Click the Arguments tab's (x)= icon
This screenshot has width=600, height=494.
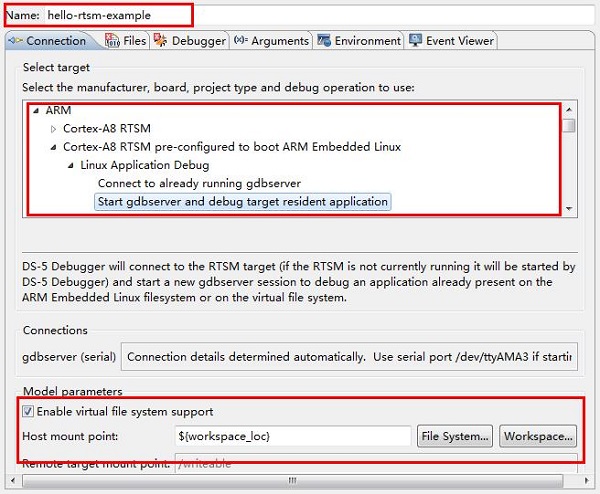[x=241, y=40]
